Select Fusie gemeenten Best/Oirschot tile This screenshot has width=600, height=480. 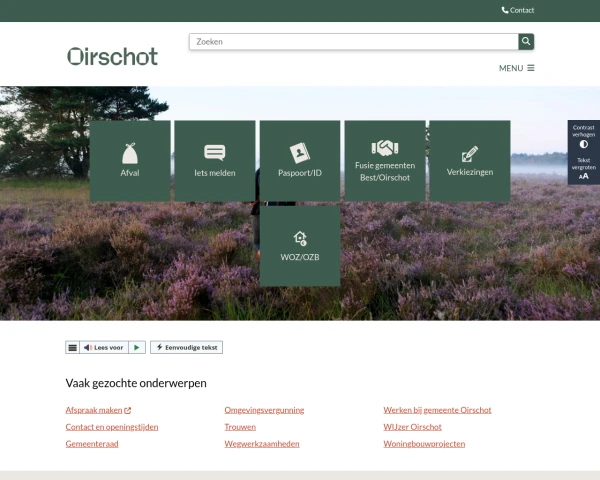pos(384,161)
